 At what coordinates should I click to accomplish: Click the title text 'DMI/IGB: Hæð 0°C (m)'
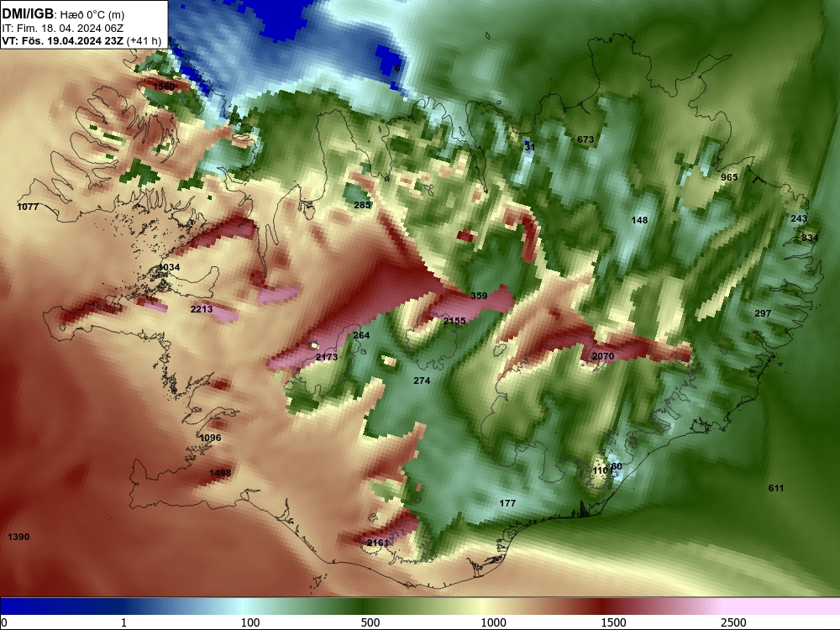point(63,14)
